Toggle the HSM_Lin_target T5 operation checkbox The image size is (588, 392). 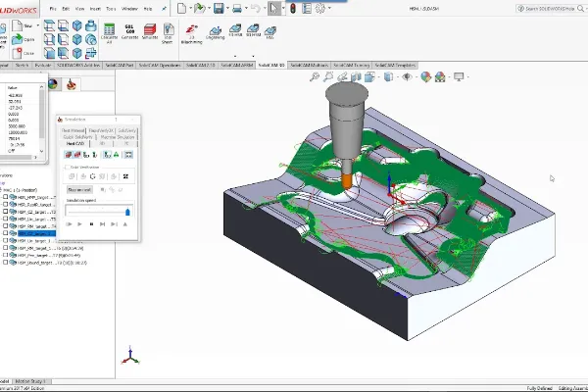click(x=5, y=219)
